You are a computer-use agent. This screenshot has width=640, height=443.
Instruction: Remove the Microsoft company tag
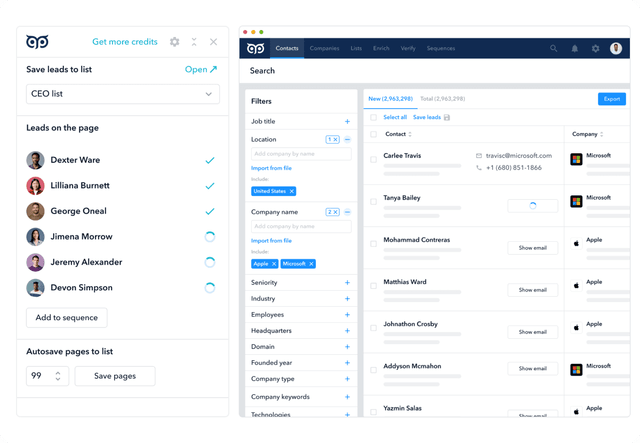click(311, 264)
